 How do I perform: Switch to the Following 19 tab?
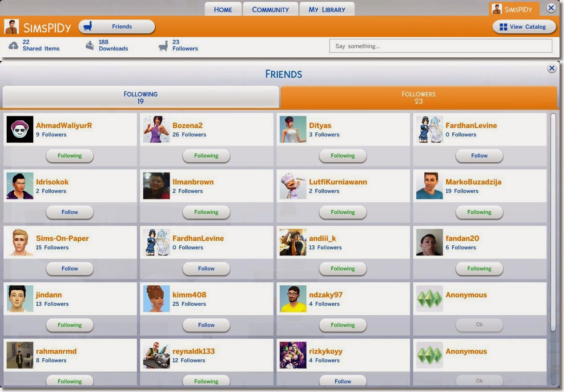[x=141, y=97]
